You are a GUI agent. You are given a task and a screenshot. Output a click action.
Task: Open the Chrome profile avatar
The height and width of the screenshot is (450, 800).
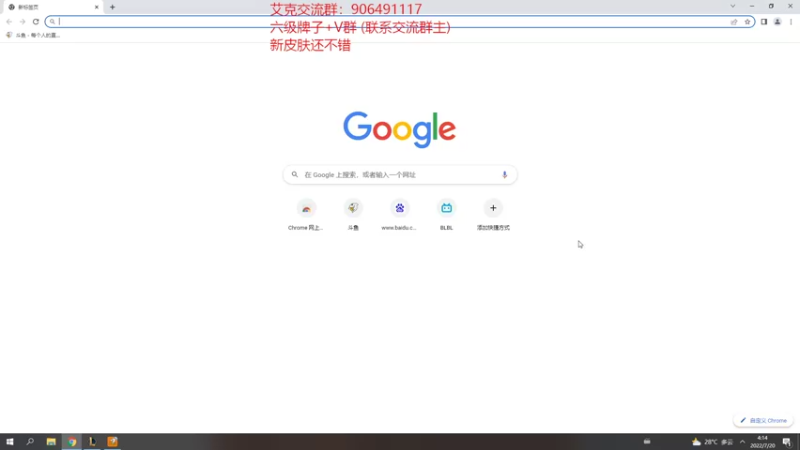tap(778, 21)
